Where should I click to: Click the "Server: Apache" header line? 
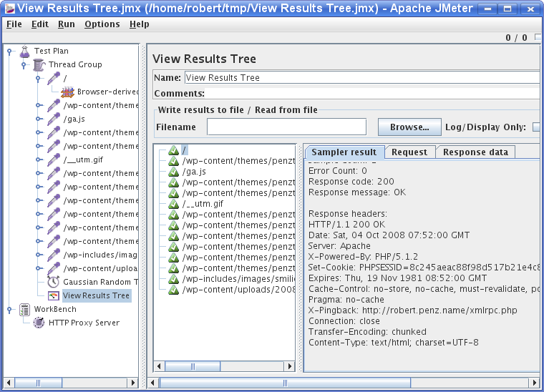click(339, 246)
